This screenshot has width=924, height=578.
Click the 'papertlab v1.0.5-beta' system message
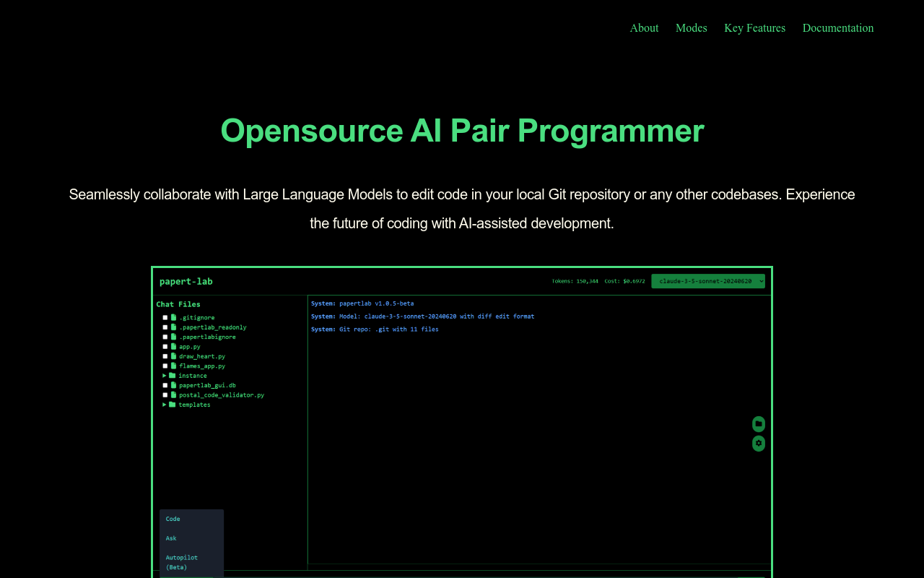point(362,303)
